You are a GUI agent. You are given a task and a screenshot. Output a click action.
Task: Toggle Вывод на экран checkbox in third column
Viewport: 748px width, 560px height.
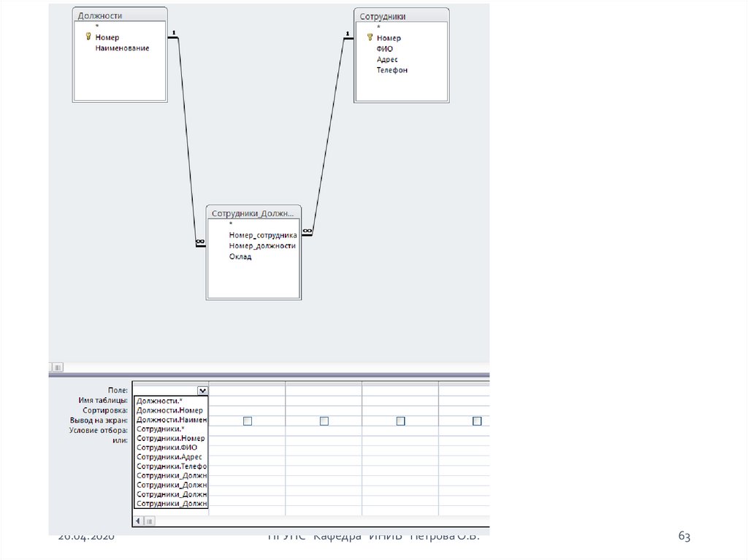[x=324, y=421]
